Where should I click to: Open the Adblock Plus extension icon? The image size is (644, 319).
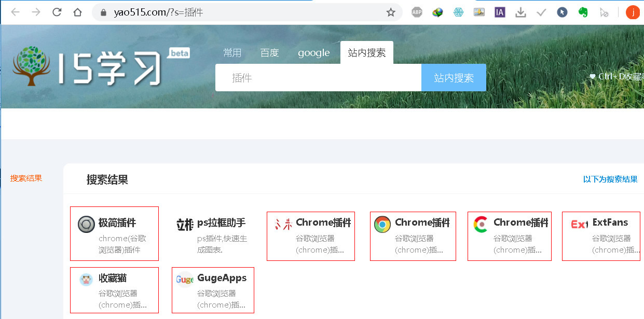tap(417, 12)
